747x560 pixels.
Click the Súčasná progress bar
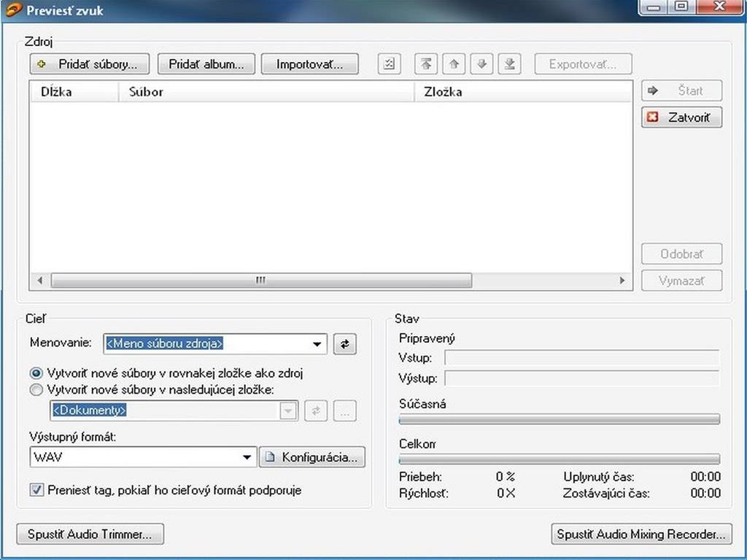[x=560, y=419]
